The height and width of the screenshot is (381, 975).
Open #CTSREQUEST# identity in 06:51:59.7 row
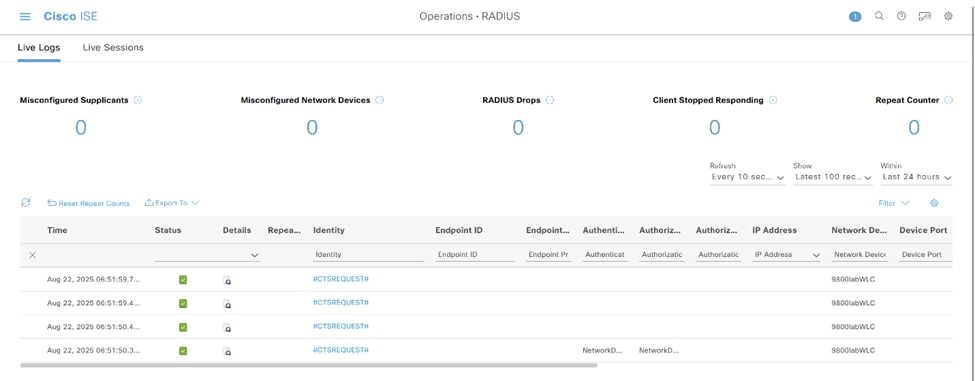(x=341, y=279)
